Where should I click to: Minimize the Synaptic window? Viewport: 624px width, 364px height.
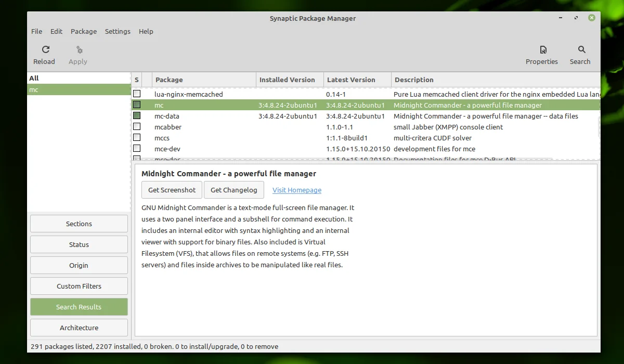(x=560, y=18)
